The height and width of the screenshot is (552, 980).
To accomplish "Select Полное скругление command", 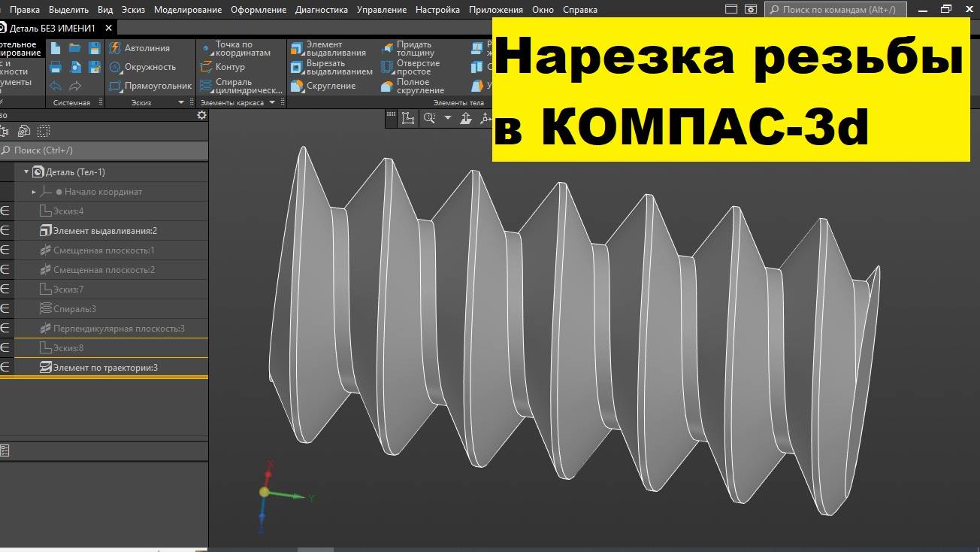I will click(413, 86).
